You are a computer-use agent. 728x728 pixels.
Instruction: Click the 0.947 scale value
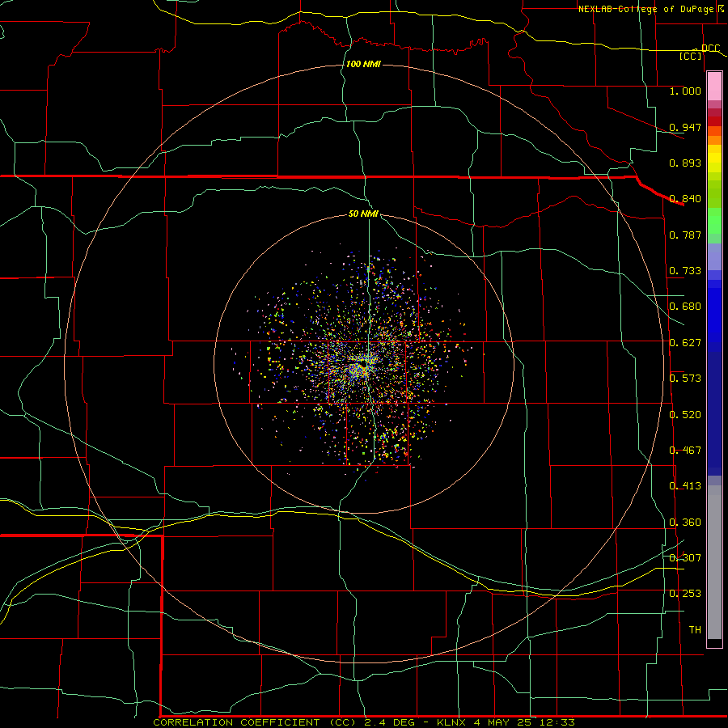(x=685, y=127)
